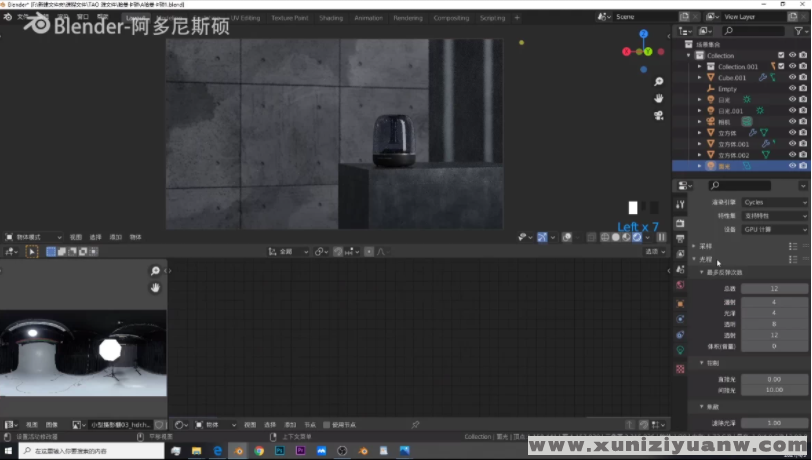Click the pan hand icon in 3D viewport
Viewport: 812px width, 460px height.
[659, 98]
